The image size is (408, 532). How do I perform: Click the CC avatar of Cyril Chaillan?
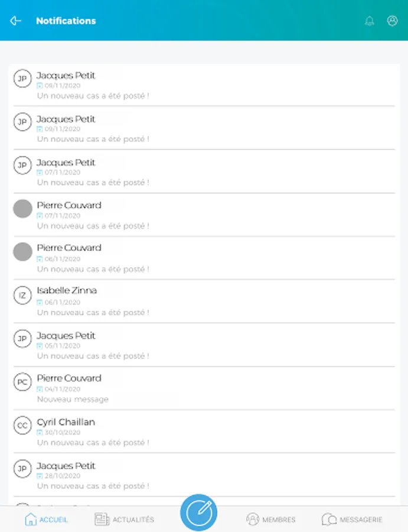coord(22,426)
